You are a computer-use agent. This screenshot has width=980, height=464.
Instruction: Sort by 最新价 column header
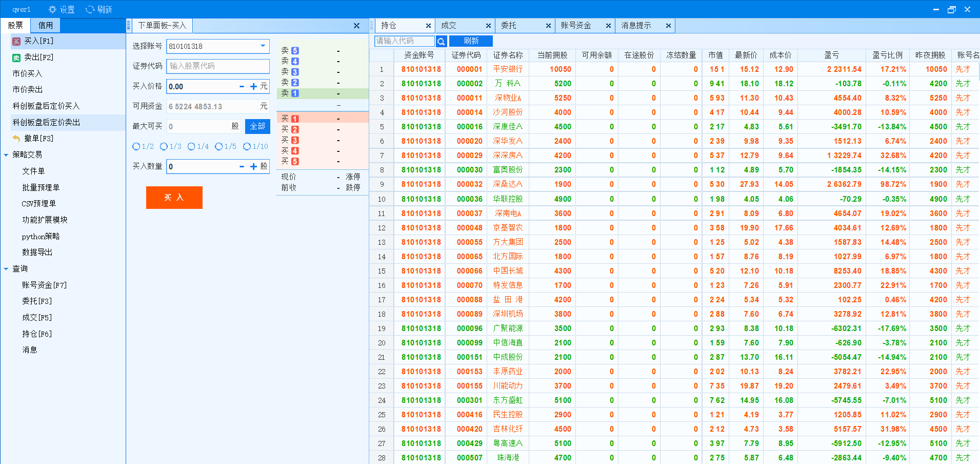coord(746,55)
